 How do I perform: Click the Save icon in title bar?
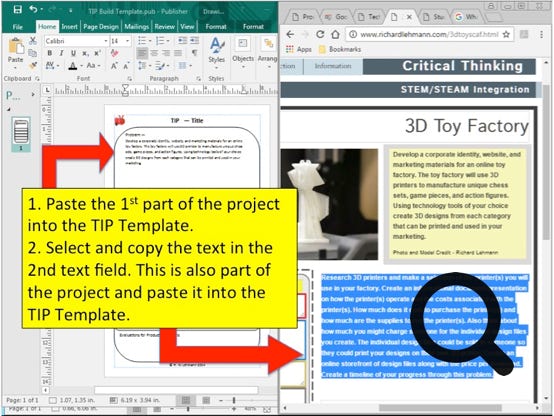[x=18, y=10]
